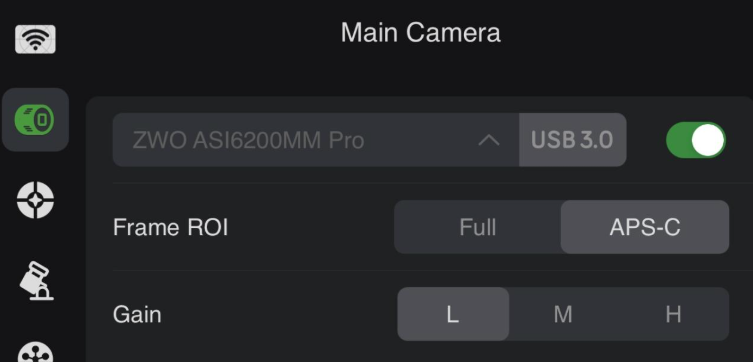Image resolution: width=753 pixels, height=362 pixels.
Task: Click the divider line below the camera selector
Action: pyautogui.click(x=433, y=183)
